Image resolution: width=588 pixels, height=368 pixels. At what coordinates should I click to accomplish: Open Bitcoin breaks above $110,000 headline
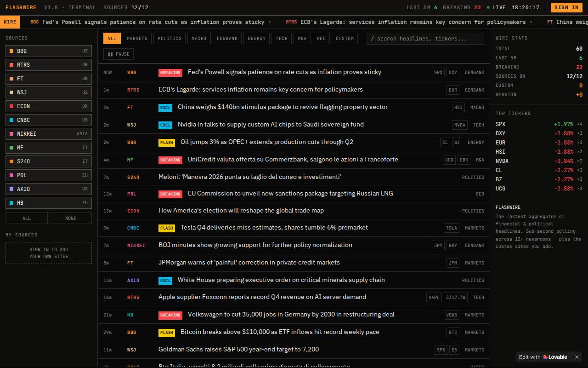click(x=280, y=332)
